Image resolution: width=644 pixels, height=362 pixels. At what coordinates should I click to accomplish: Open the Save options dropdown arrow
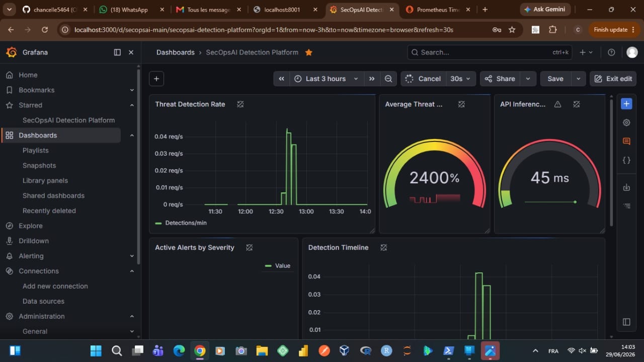(x=578, y=79)
